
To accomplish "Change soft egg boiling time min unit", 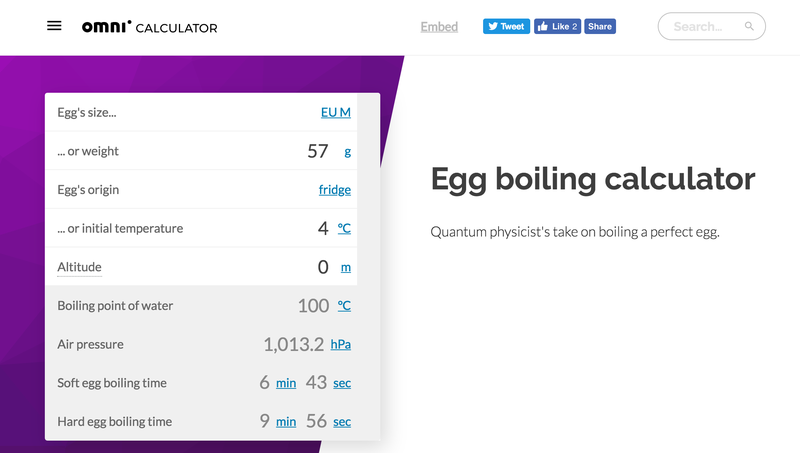I will click(x=286, y=383).
